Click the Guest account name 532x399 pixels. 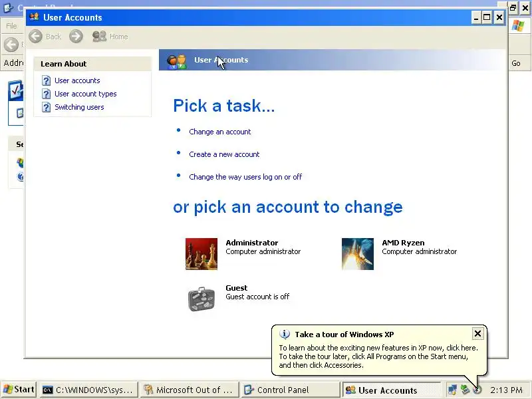tap(237, 288)
